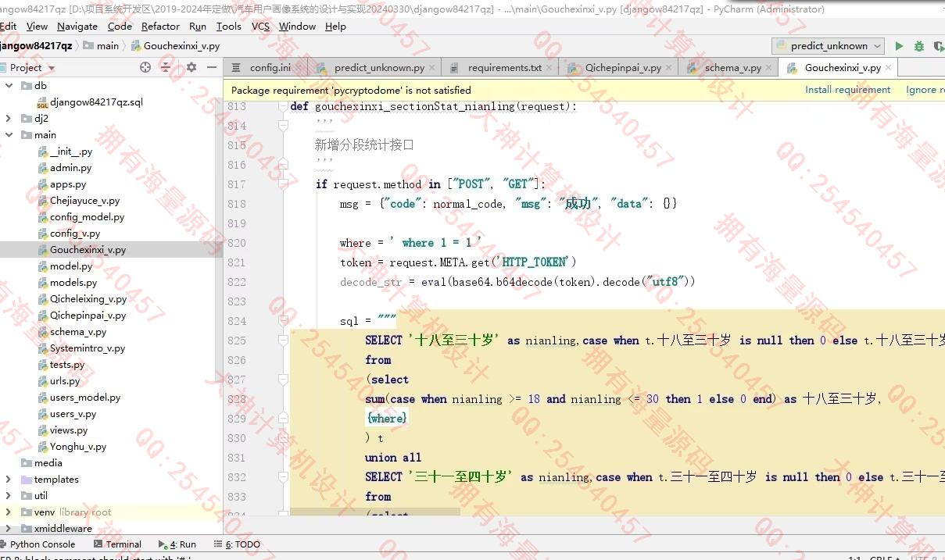Screen dimensions: 945x560
Task: Expand the dj2 folder
Action: (x=8, y=119)
